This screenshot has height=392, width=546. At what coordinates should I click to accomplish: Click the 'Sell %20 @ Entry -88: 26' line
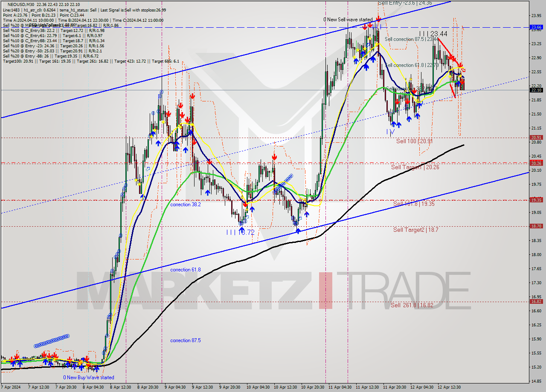pos(50,56)
